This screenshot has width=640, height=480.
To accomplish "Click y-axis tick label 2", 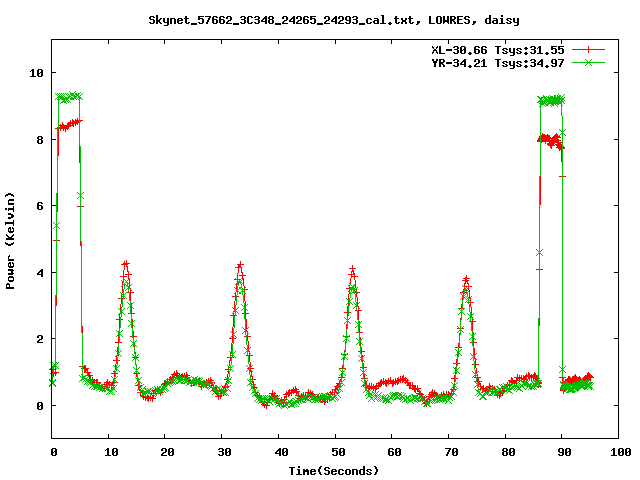I will coord(40,339).
